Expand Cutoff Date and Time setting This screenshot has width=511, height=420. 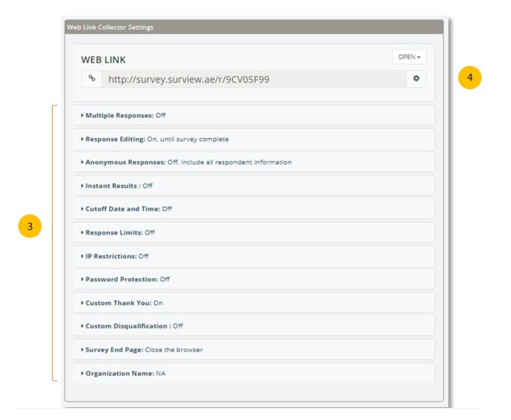128,209
